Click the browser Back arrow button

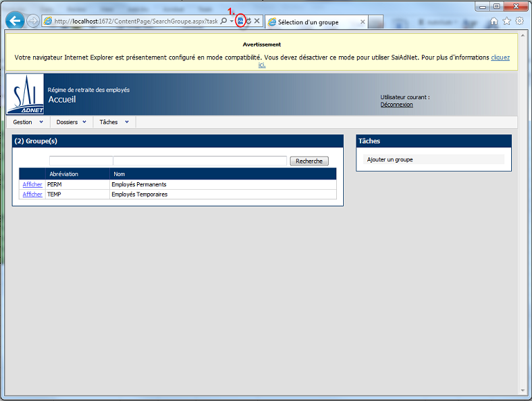click(x=15, y=21)
